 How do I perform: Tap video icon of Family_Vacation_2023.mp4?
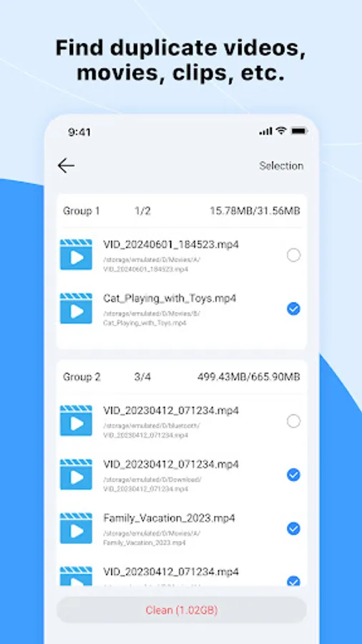[x=76, y=528]
